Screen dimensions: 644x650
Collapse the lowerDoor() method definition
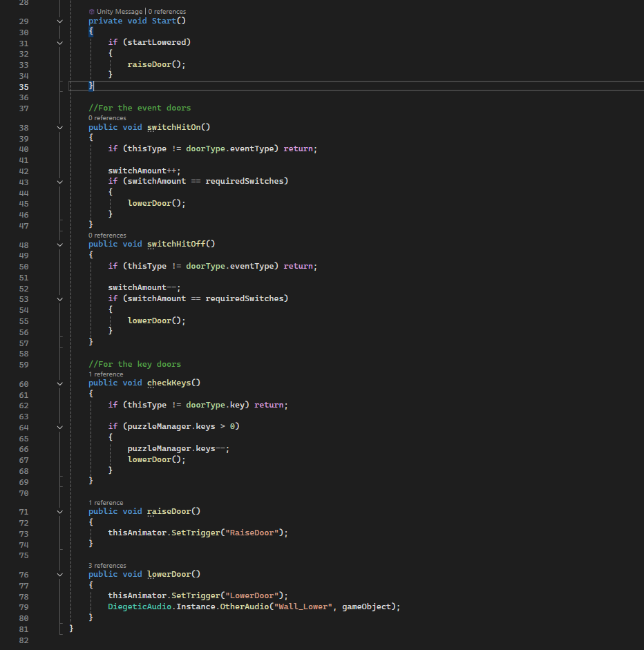[60, 575]
